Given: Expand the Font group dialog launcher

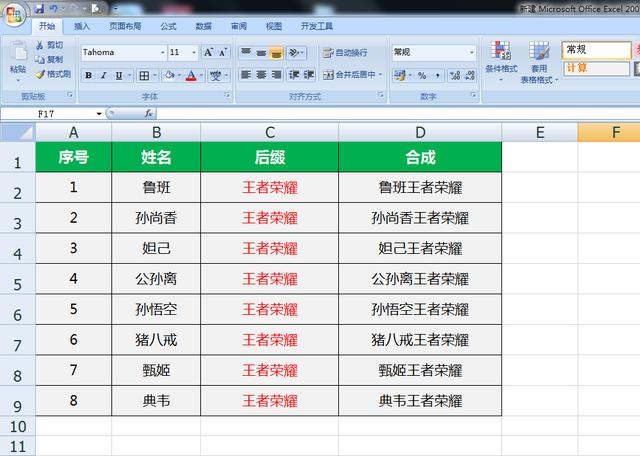Looking at the screenshot, I should (227, 95).
